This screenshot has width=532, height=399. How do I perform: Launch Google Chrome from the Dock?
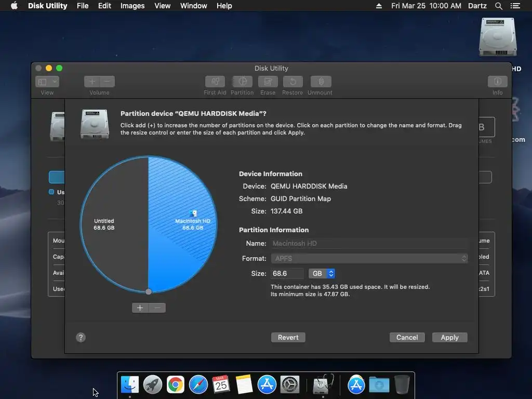click(176, 385)
